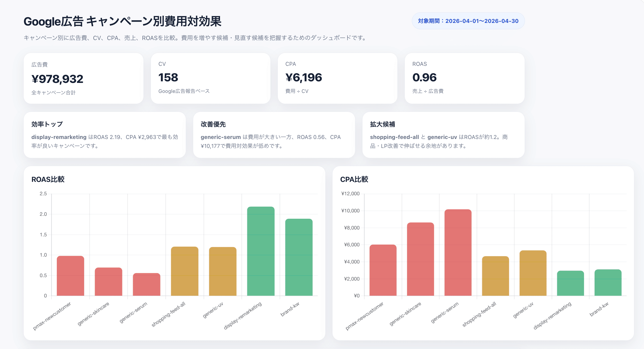Image resolution: width=644 pixels, height=349 pixels.
Task: Click the ROAS 0.96 value
Action: [x=424, y=77]
